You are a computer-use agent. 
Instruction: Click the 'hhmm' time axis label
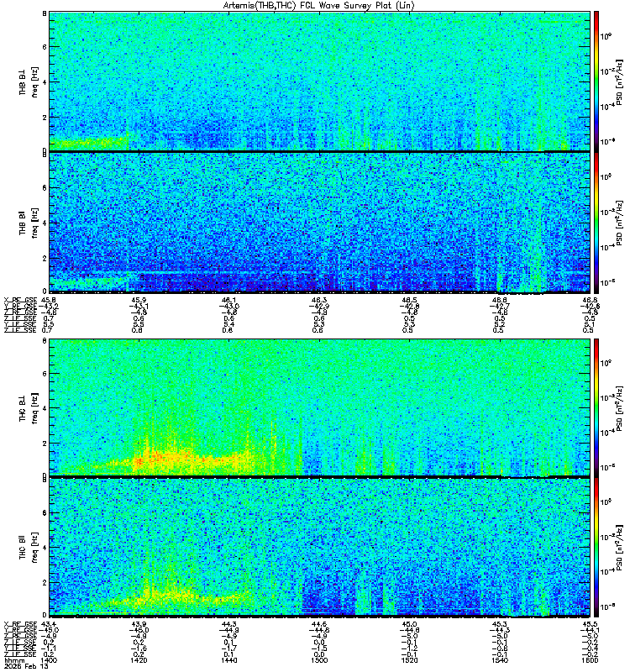13,660
